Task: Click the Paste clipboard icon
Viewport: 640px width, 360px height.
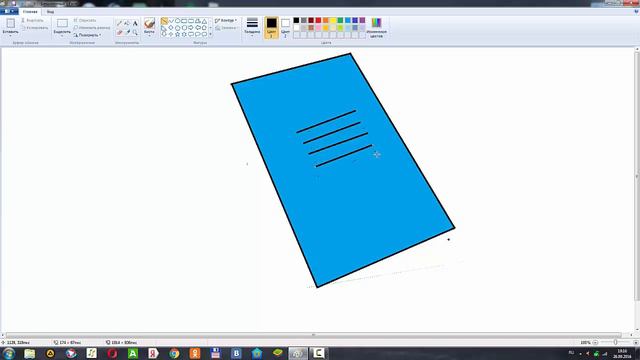Action: pyautogui.click(x=11, y=23)
